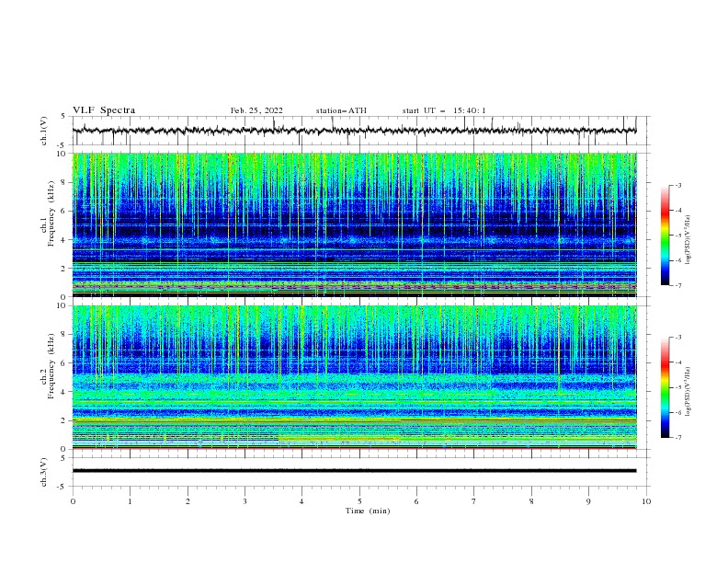Select the ch.1 "Frequency (kHz)" axis label
728x563 pixels.
[x=51, y=213]
